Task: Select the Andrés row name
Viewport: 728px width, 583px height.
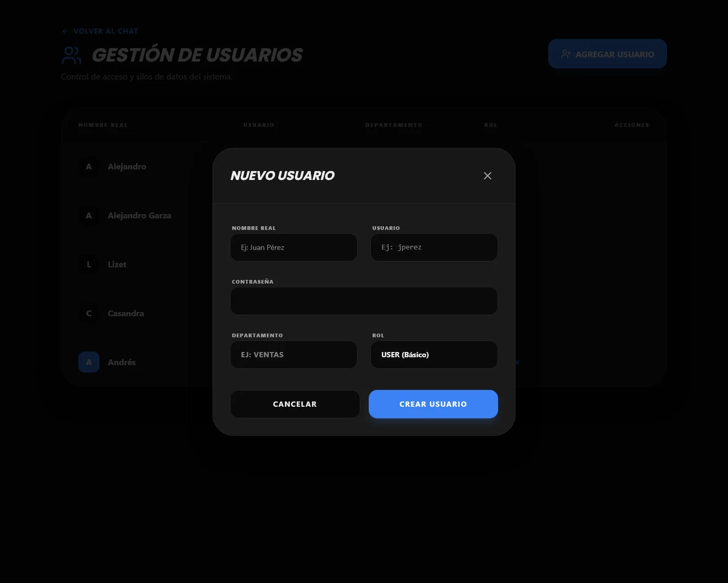Action: (x=122, y=362)
